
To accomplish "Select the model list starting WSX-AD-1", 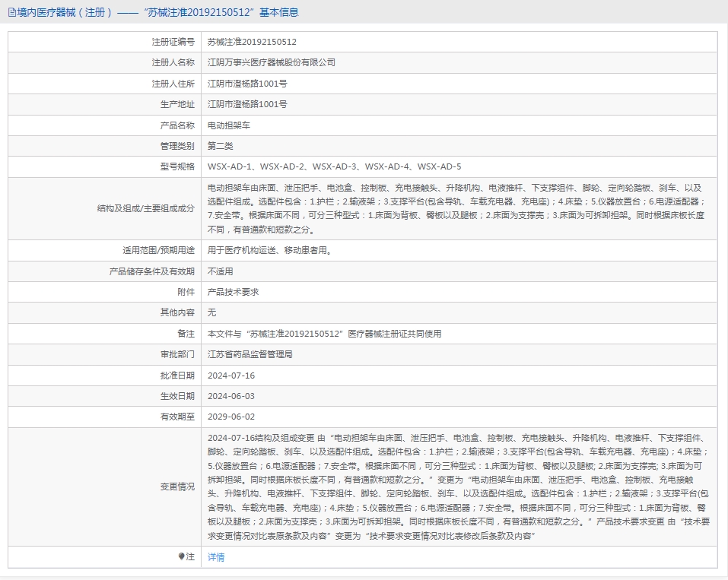I will pyautogui.click(x=334, y=166).
